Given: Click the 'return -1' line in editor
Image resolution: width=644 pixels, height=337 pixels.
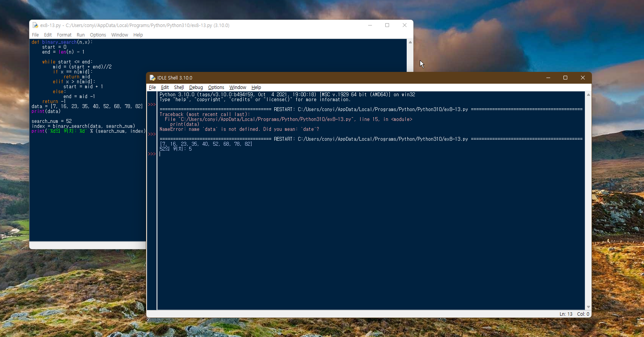Looking at the screenshot, I should point(54,102).
